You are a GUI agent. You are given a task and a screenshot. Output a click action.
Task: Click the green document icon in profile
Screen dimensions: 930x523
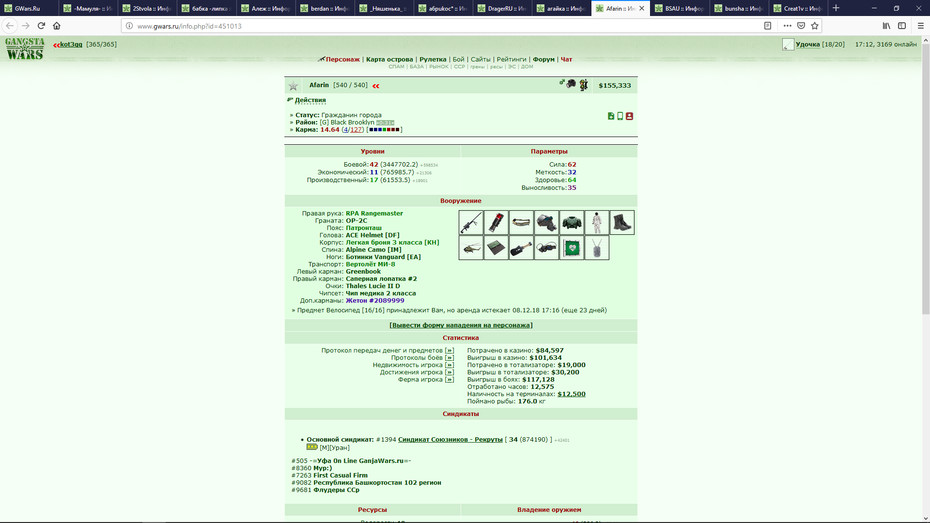(611, 116)
